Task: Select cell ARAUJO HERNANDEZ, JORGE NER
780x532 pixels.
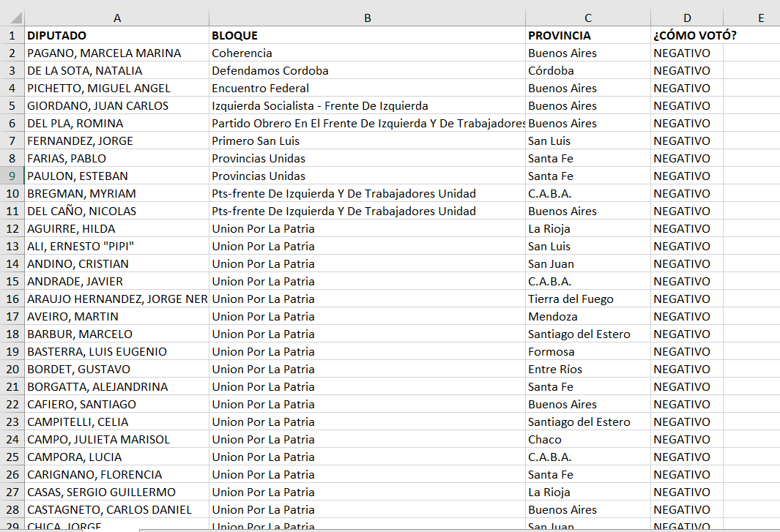Action: coord(117,299)
